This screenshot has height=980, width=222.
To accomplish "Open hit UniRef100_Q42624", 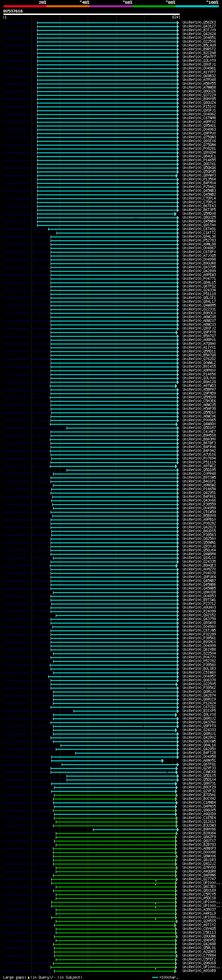I will coord(199,34).
